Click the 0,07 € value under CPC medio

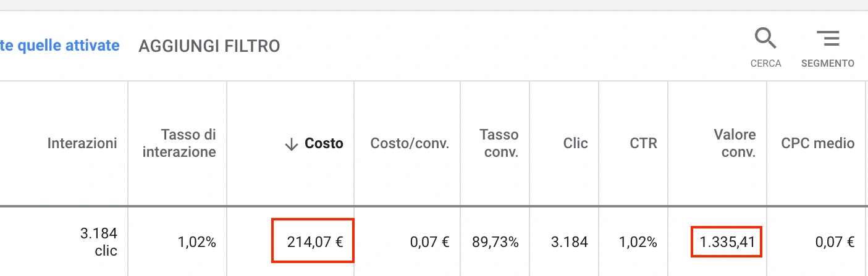(x=835, y=242)
